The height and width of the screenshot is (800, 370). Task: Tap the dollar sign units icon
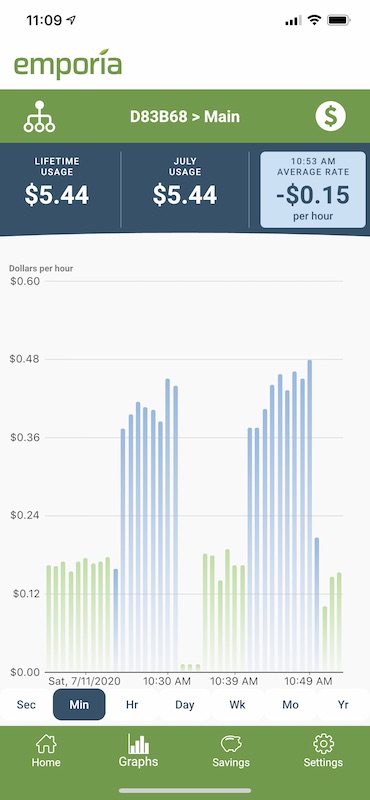tap(331, 116)
